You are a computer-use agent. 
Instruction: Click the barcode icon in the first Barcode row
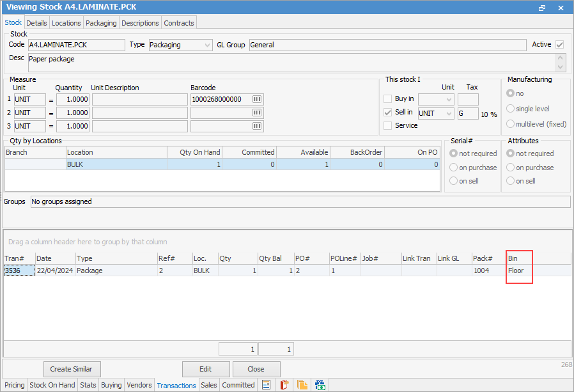(x=257, y=100)
